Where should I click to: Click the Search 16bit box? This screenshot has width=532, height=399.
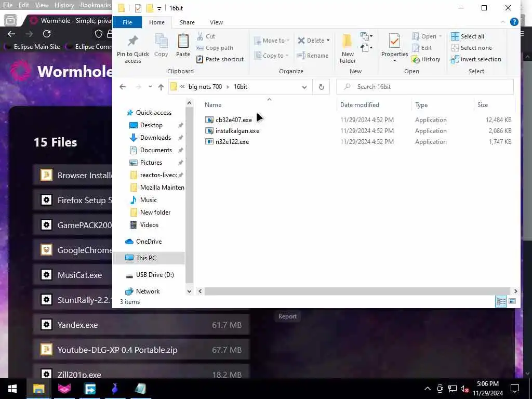point(425,87)
